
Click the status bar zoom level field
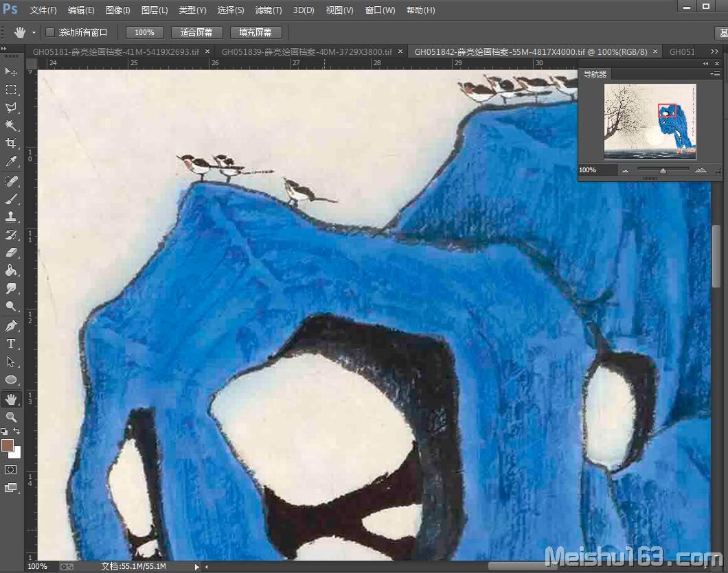(x=38, y=567)
